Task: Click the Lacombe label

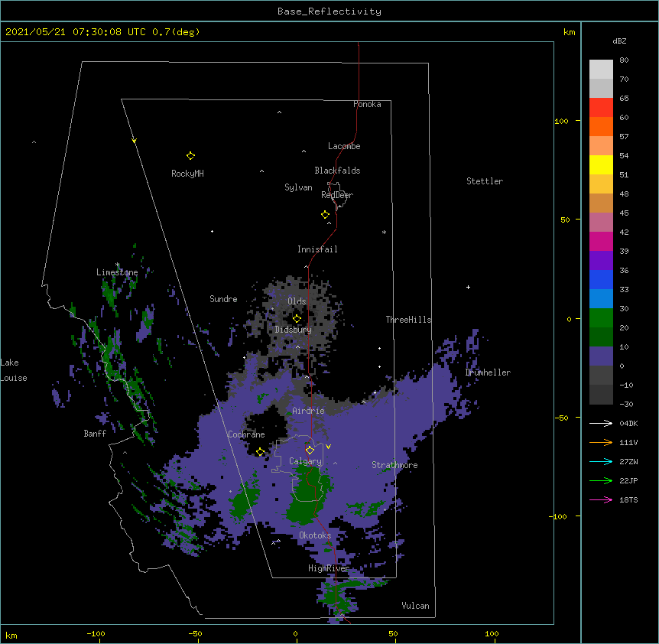Action: 344,146
